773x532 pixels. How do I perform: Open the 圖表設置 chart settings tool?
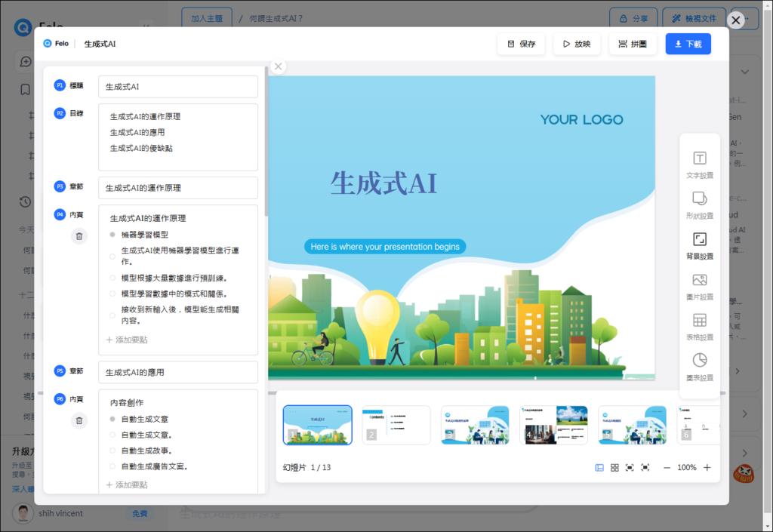tap(699, 366)
